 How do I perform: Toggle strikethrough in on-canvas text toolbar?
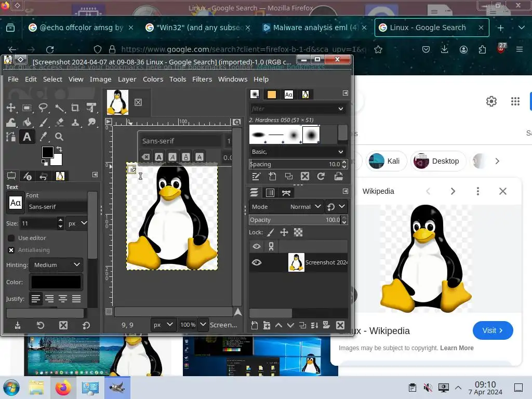click(x=199, y=157)
